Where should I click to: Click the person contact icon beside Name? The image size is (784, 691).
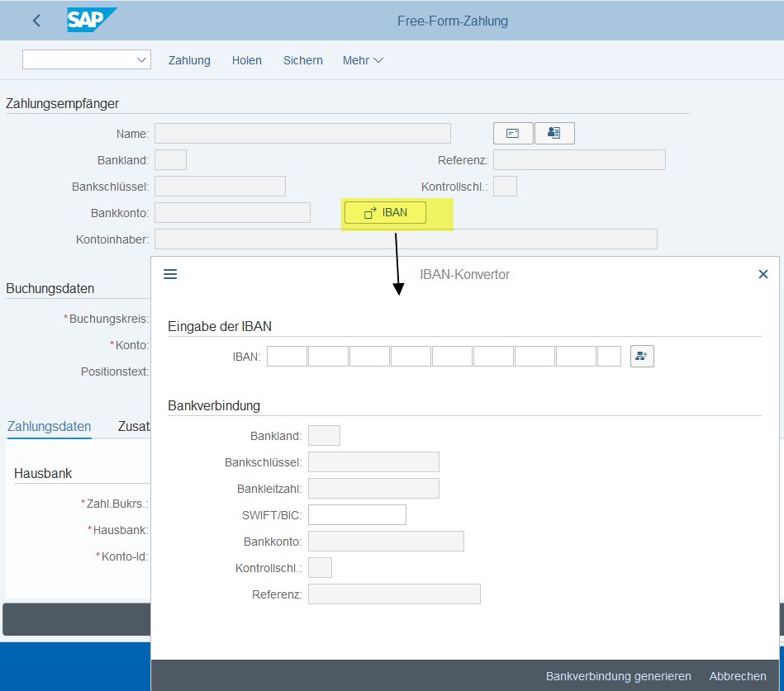554,134
